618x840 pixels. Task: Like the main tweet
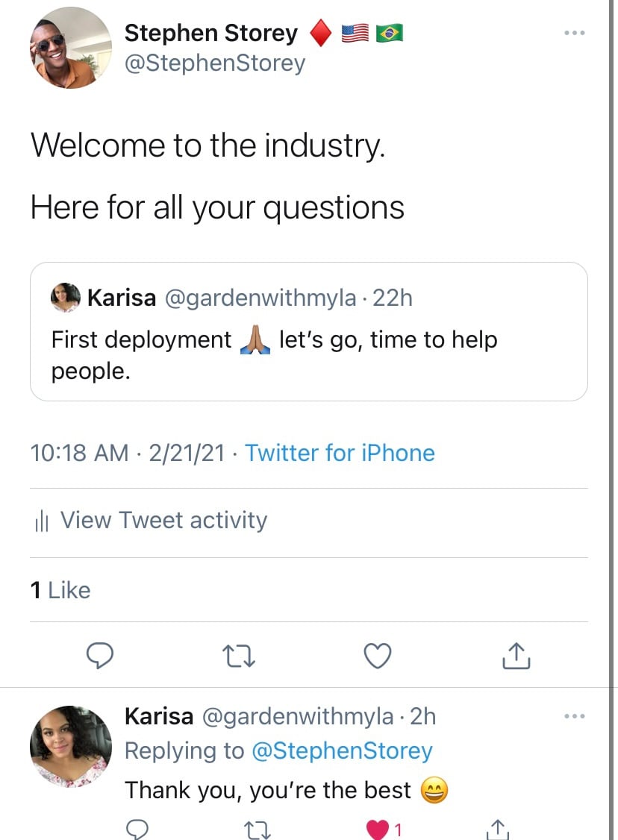pyautogui.click(x=378, y=655)
